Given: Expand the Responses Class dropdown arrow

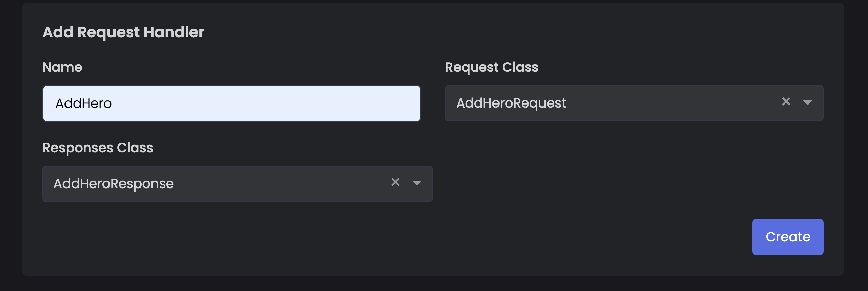Looking at the screenshot, I should [417, 183].
